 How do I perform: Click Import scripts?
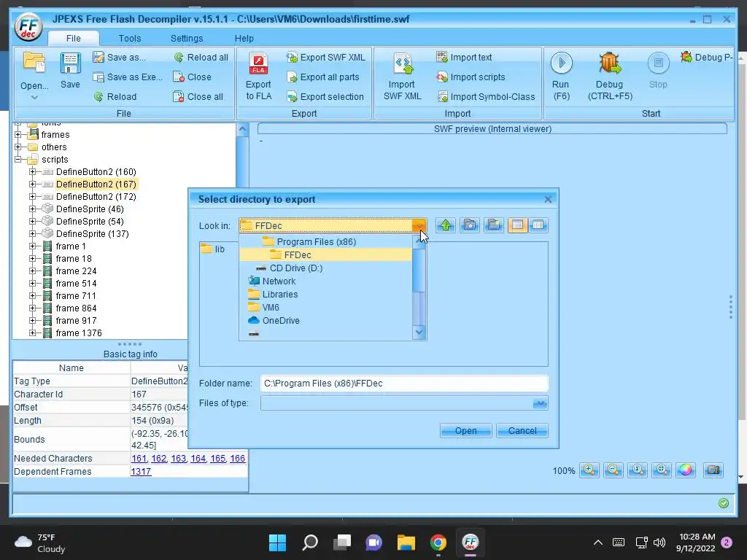tap(471, 77)
